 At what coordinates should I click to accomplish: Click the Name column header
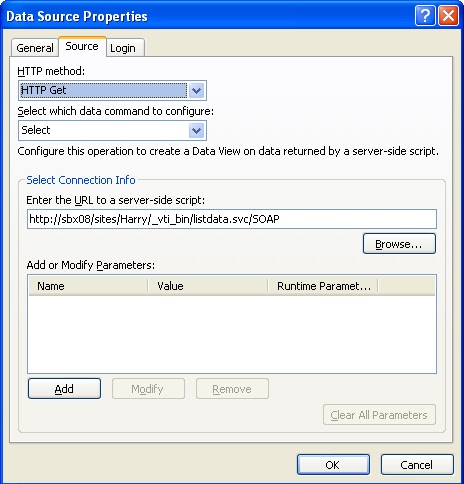(88, 286)
